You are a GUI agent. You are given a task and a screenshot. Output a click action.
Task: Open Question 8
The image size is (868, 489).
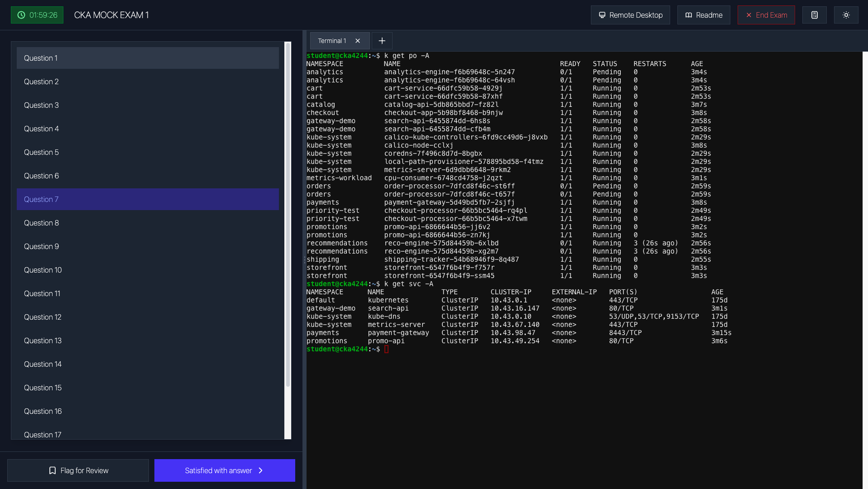[x=148, y=223]
